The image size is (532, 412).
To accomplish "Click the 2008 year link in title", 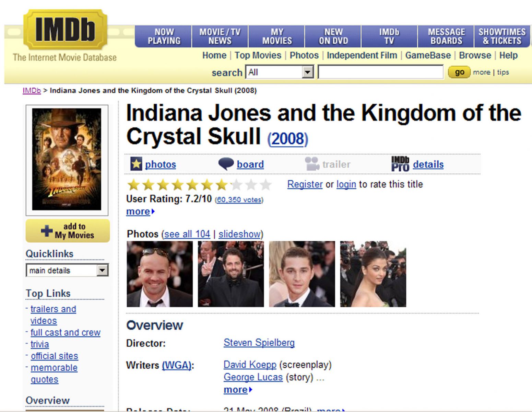I will (x=288, y=139).
